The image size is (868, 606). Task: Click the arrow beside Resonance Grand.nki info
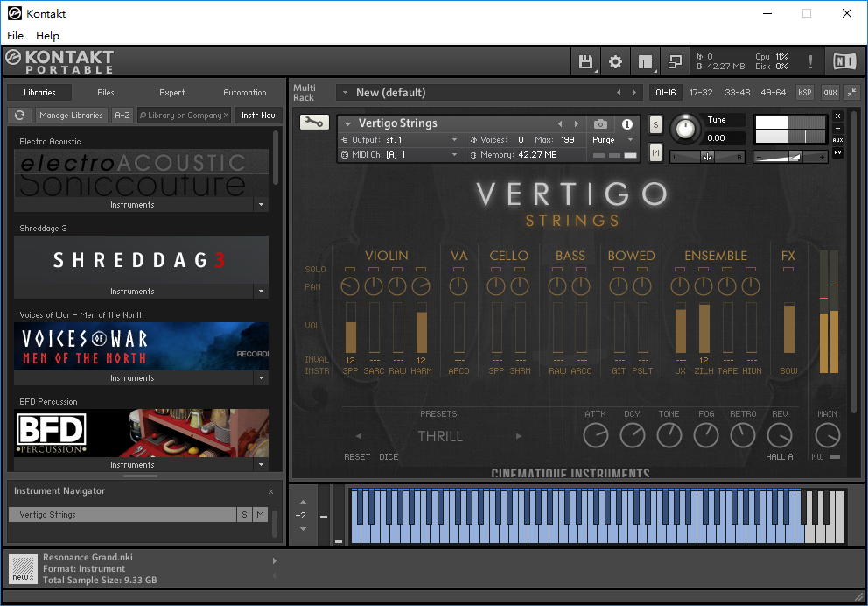tap(275, 560)
